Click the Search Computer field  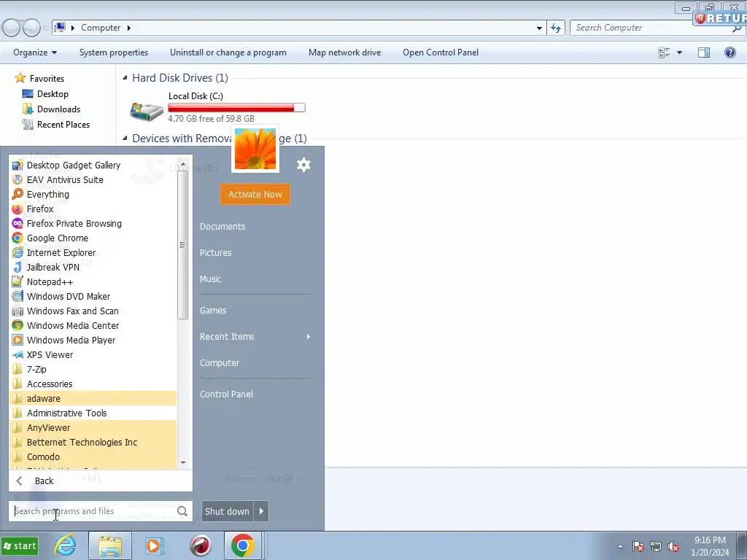[657, 28]
